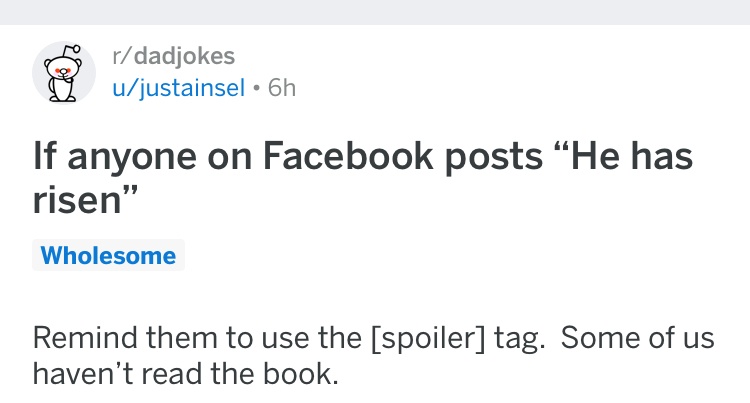
Task: Open the post titled "If anyone on Facebook posts"
Action: [x=363, y=178]
